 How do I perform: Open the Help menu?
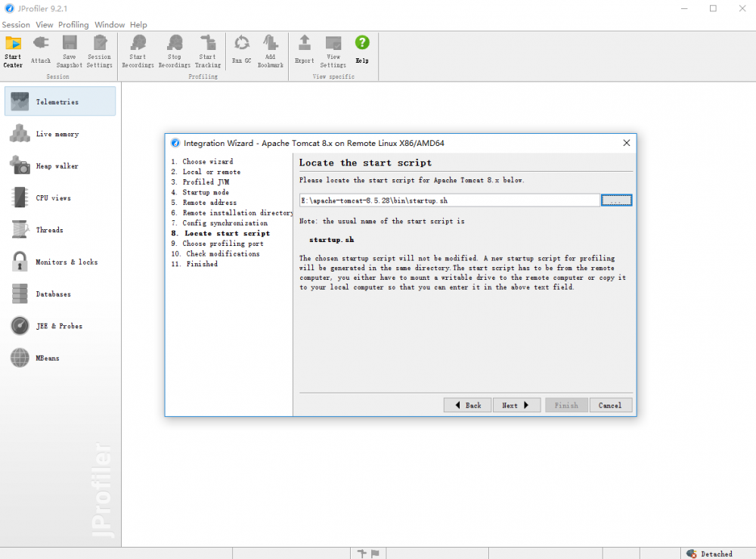coord(138,25)
